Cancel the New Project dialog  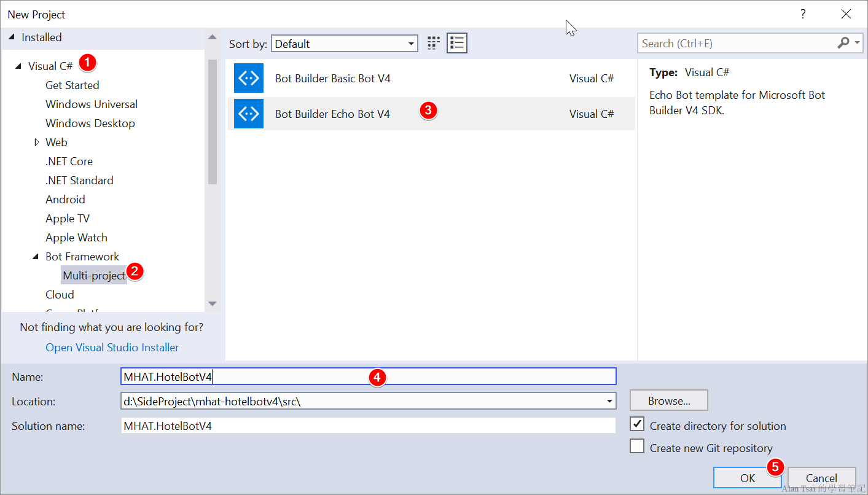pyautogui.click(x=821, y=478)
